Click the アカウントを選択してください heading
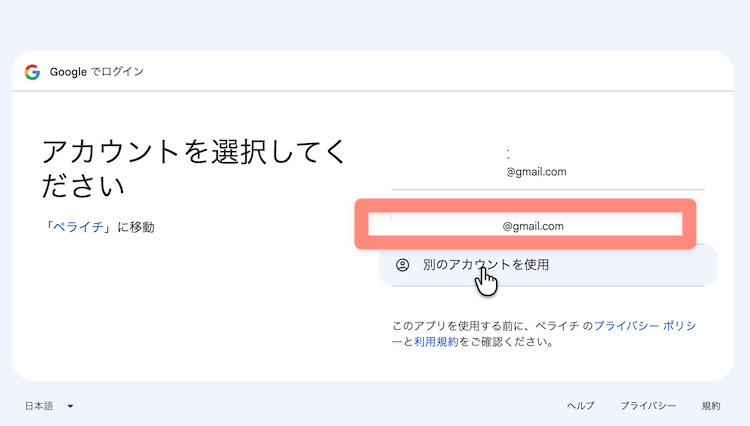This screenshot has width=750, height=426. coord(194,168)
